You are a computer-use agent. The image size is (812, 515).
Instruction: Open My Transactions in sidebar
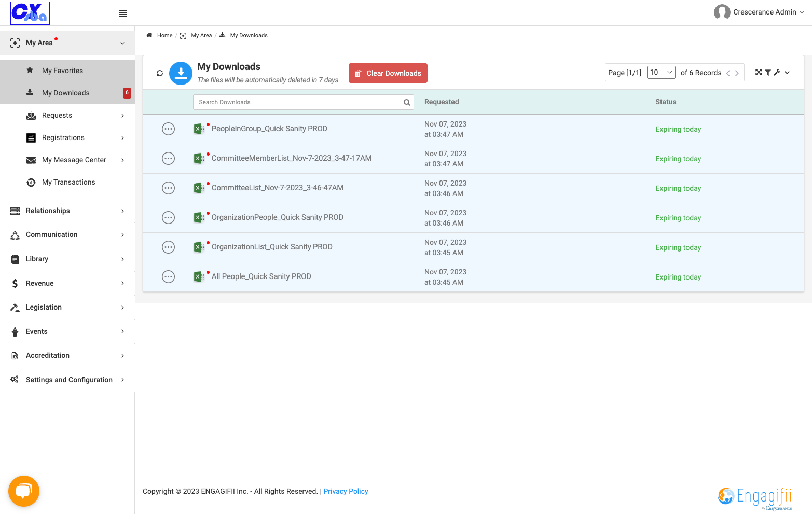[67, 182]
